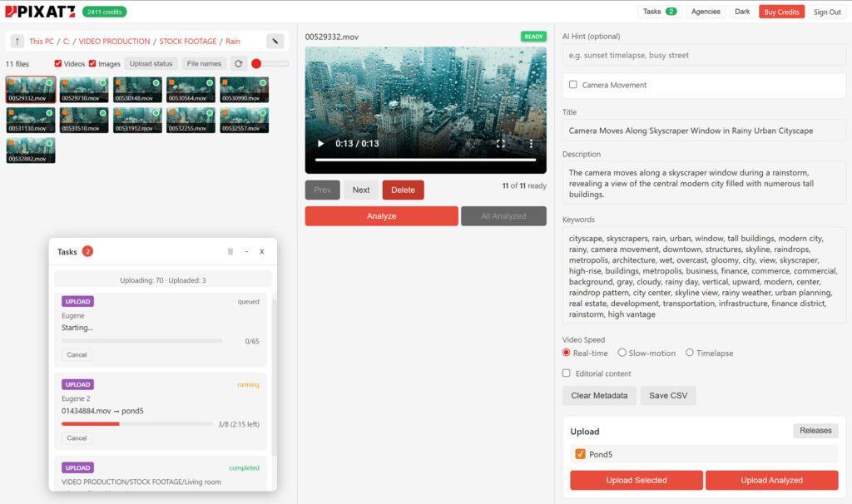Click the red Analyze button
The height and width of the screenshot is (504, 852).
[x=381, y=216]
